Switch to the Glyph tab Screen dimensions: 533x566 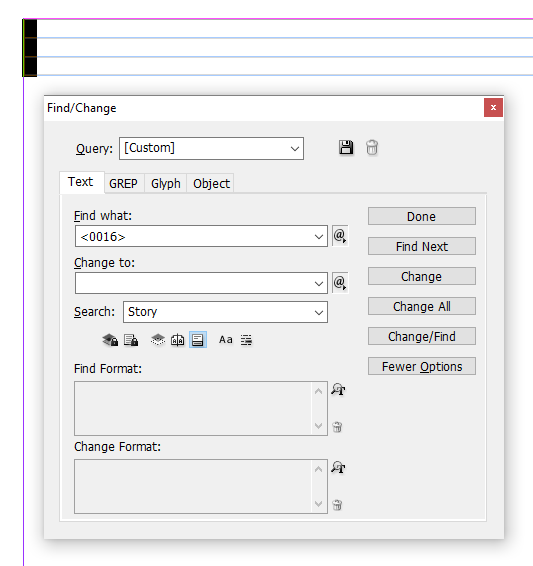click(166, 184)
